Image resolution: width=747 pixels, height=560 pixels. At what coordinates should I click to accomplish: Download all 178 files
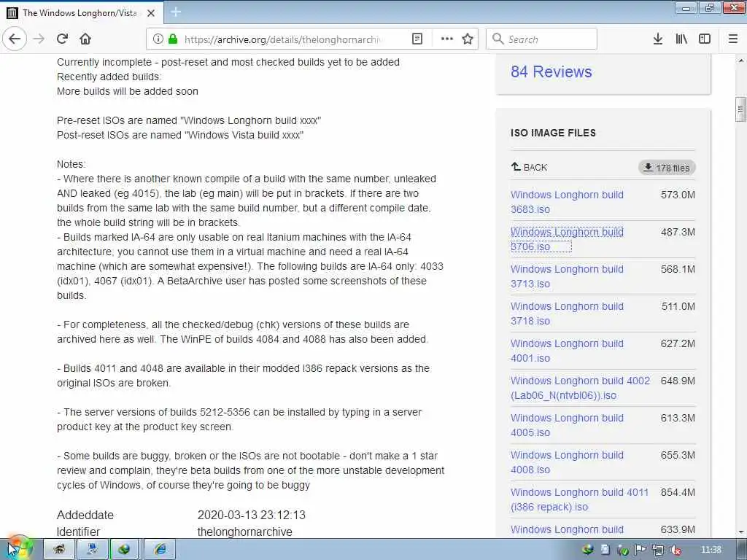(x=667, y=168)
